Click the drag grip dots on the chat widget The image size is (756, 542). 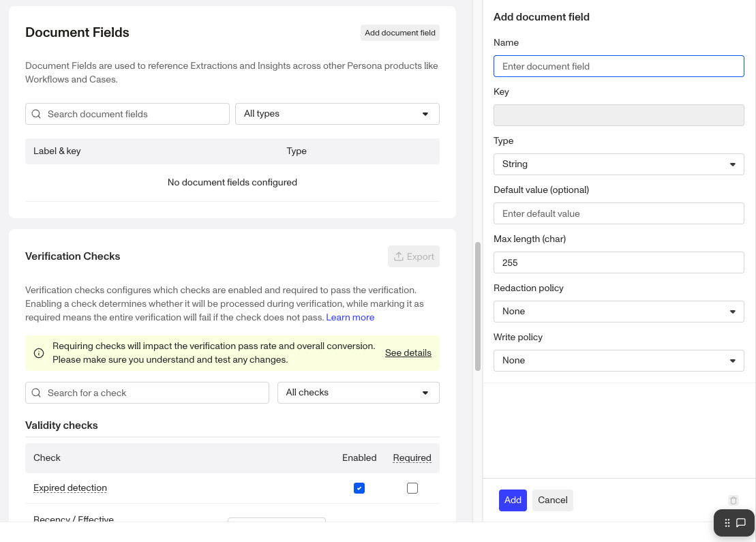tap(727, 523)
